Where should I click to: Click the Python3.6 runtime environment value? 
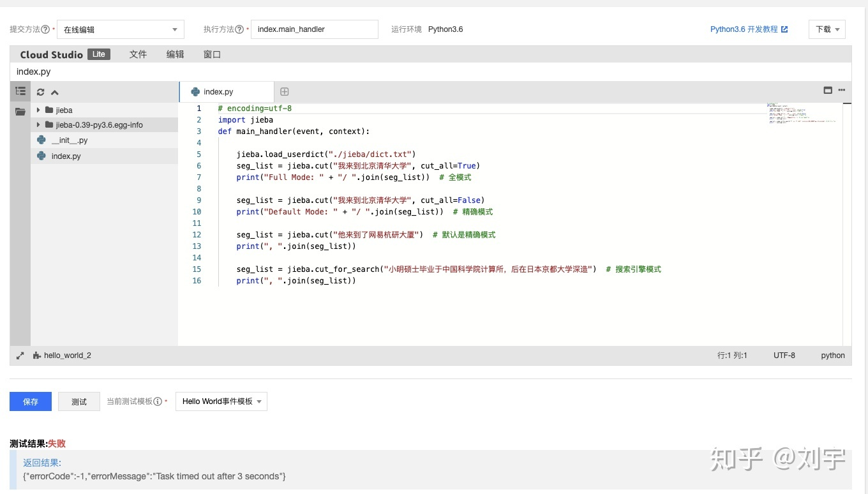[445, 29]
